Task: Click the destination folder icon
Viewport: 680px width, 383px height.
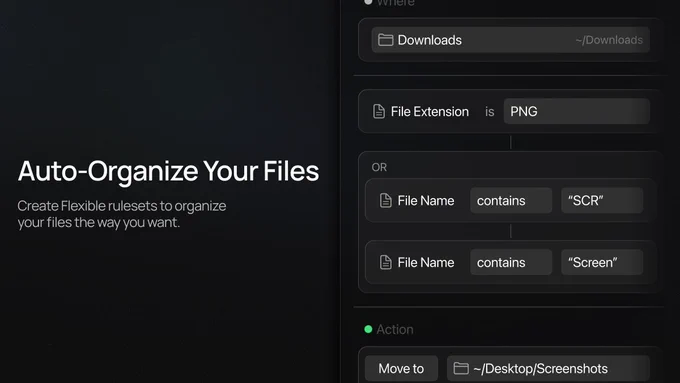Action: 461,368
